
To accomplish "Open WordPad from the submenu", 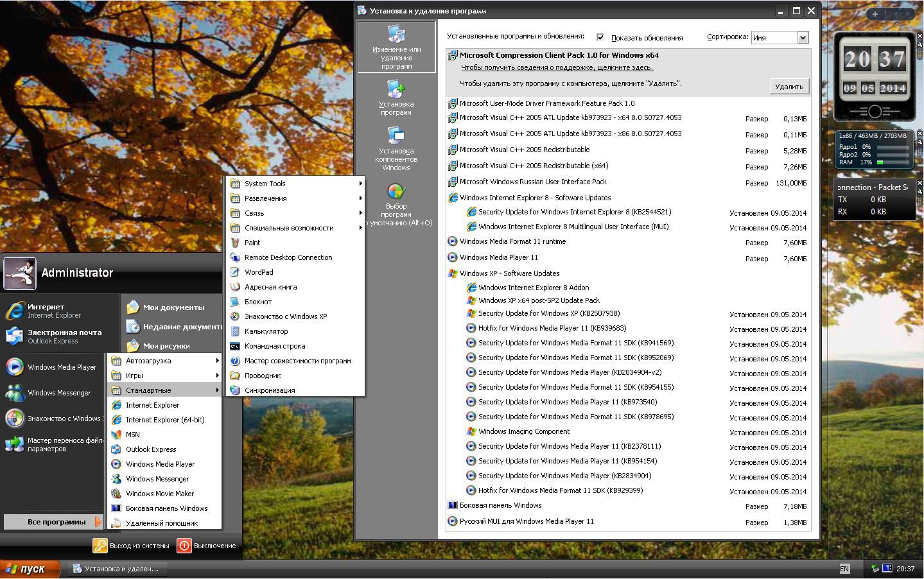I will tap(295, 272).
